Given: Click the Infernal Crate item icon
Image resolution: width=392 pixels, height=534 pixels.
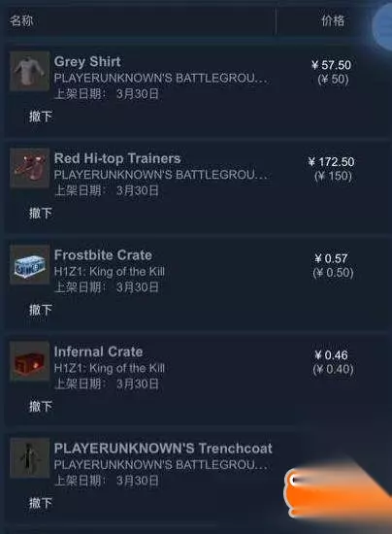Looking at the screenshot, I should [x=30, y=361].
